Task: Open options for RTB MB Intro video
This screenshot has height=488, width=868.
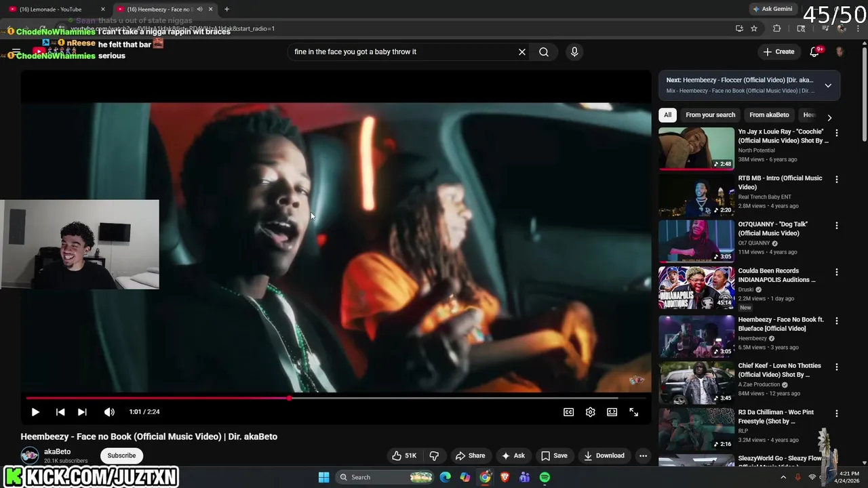Action: 836,180
